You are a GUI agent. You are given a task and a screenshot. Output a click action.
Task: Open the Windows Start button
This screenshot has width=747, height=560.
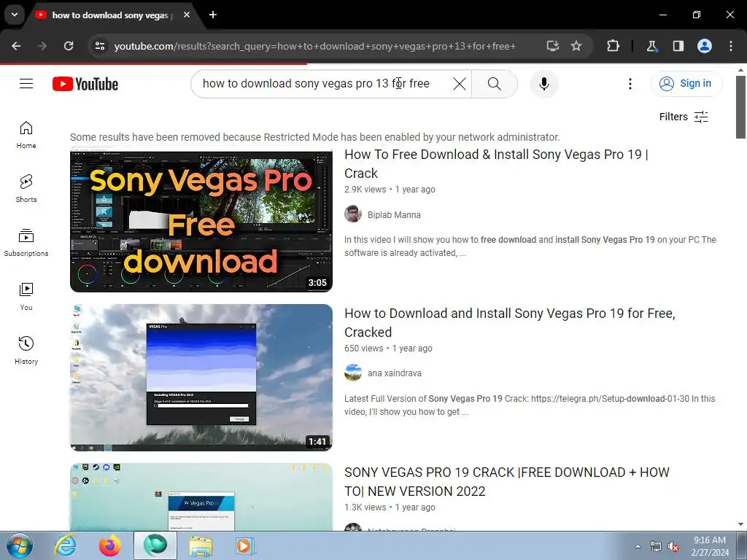20,545
